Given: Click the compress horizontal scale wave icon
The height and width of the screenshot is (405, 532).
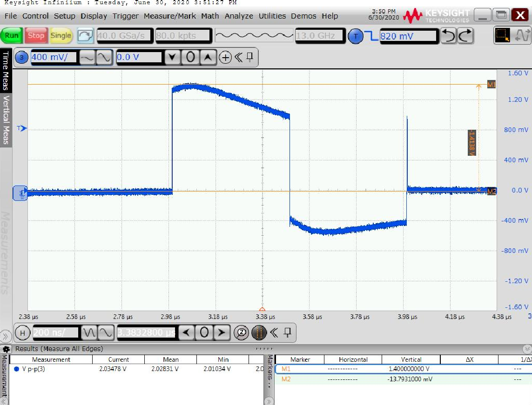Looking at the screenshot, I should (89, 333).
